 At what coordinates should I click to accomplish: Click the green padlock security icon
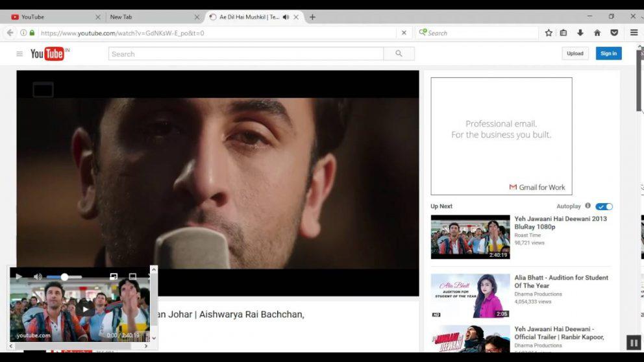pyautogui.click(x=32, y=33)
